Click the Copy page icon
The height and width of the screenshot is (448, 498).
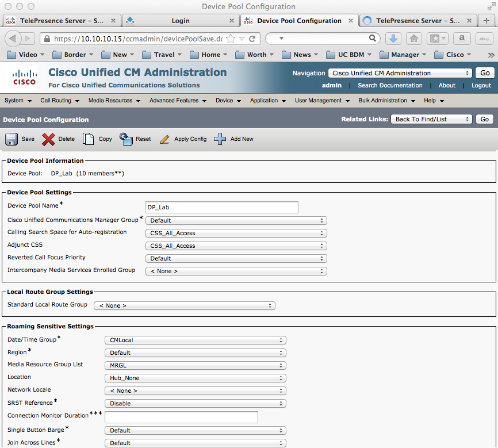[89, 139]
